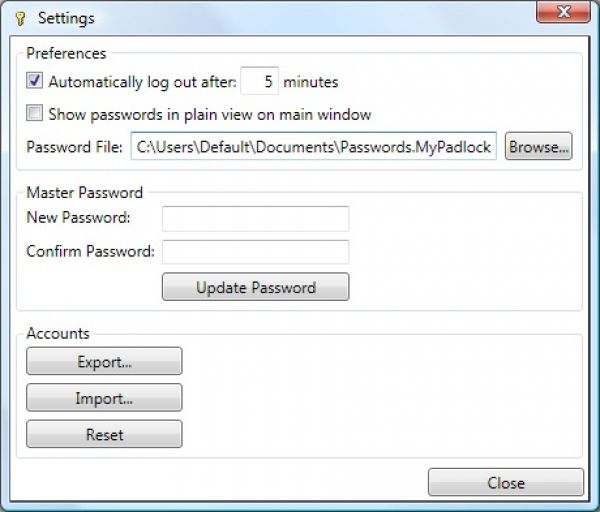Enable showing passwords in plain view
This screenshot has width=600, height=512.
pyautogui.click(x=35, y=114)
